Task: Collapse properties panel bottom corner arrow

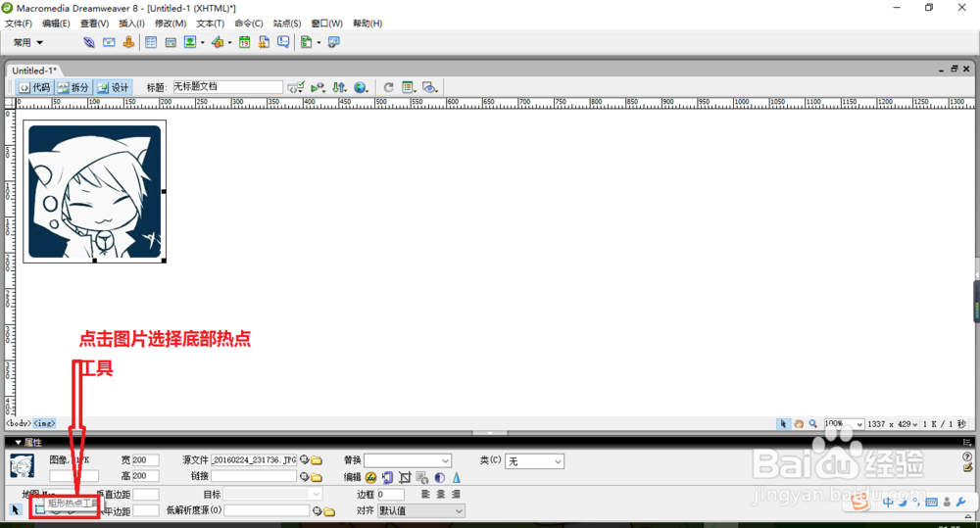Action: pos(968,516)
